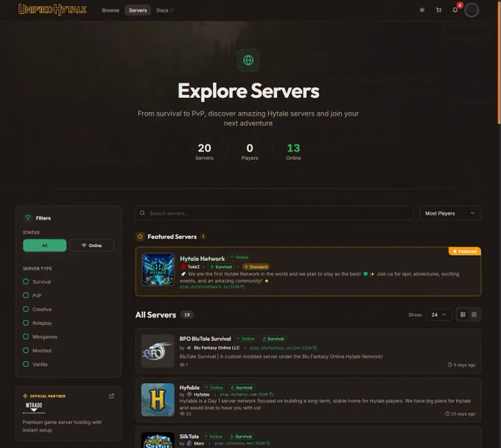Check the PvP server type filter
Viewport: 501px width, 448px height.
[x=26, y=295]
